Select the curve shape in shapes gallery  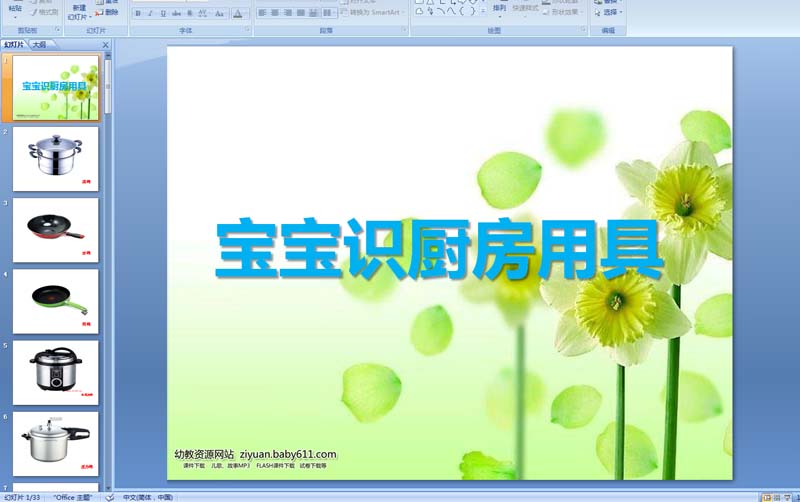click(440, 11)
